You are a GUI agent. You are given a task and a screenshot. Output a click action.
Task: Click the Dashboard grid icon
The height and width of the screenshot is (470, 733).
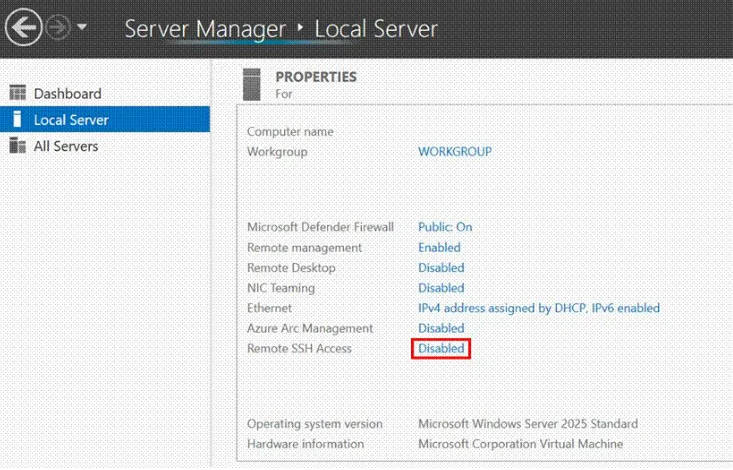pos(18,93)
